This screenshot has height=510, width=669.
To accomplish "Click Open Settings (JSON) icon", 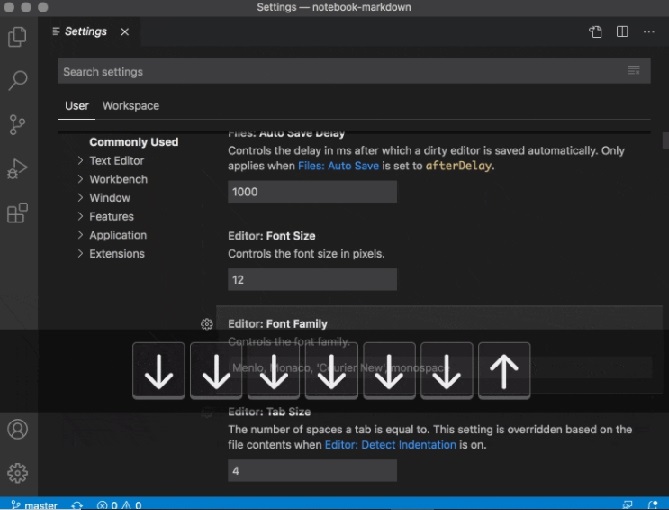I will [596, 32].
